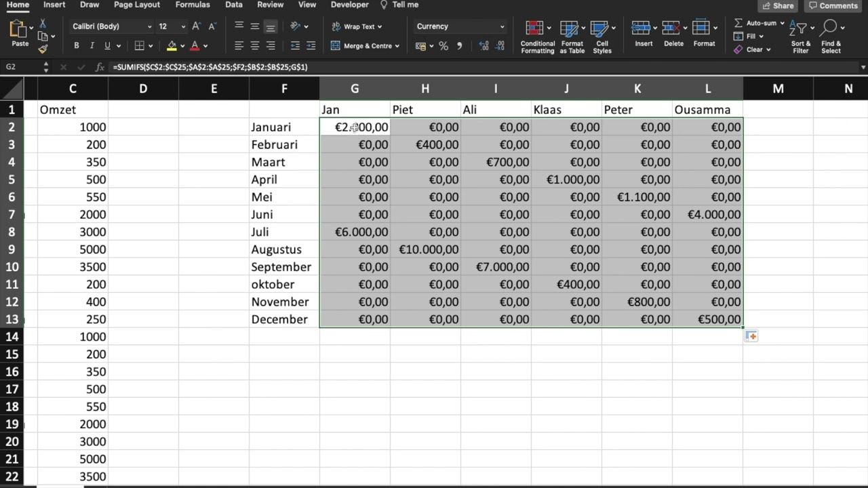Expand the formula bar arrow

pyautogui.click(x=863, y=67)
